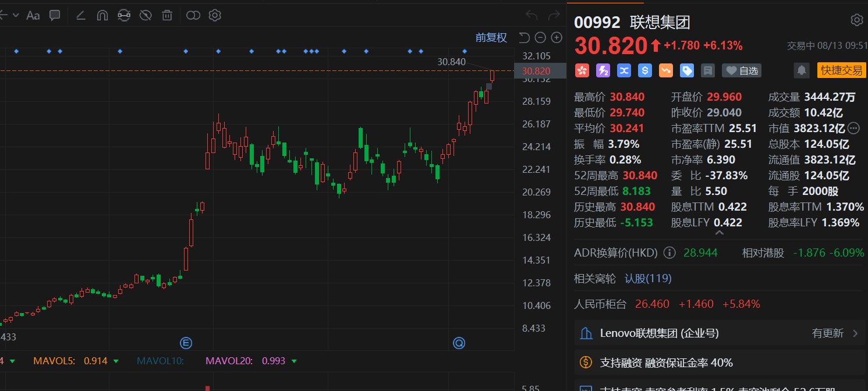Open 快捷交易 quick trade
Viewport: 868px width, 391px height.
[841, 70]
